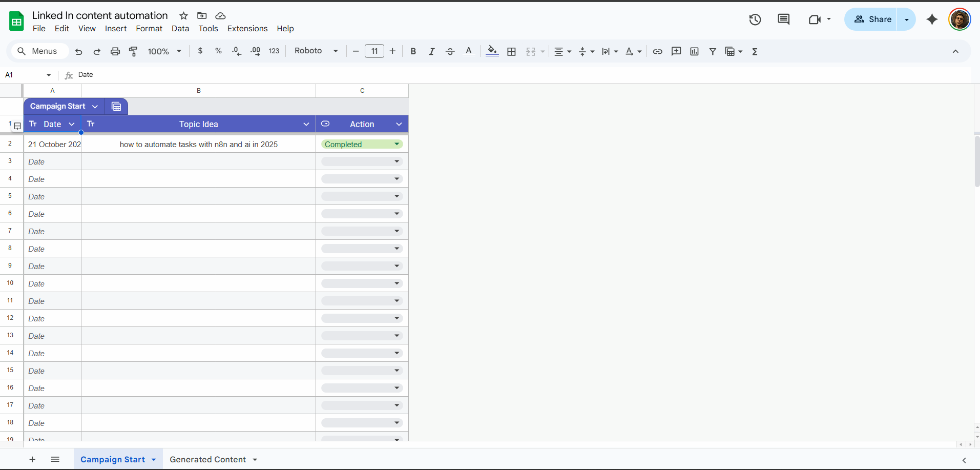Toggle strikethrough formatting

click(x=450, y=51)
